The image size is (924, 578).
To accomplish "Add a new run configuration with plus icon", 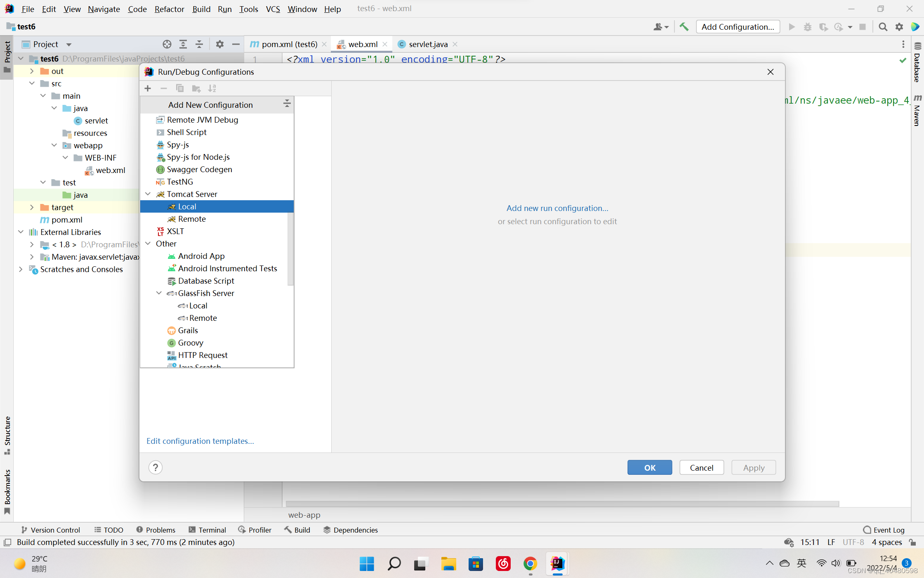I will (148, 88).
